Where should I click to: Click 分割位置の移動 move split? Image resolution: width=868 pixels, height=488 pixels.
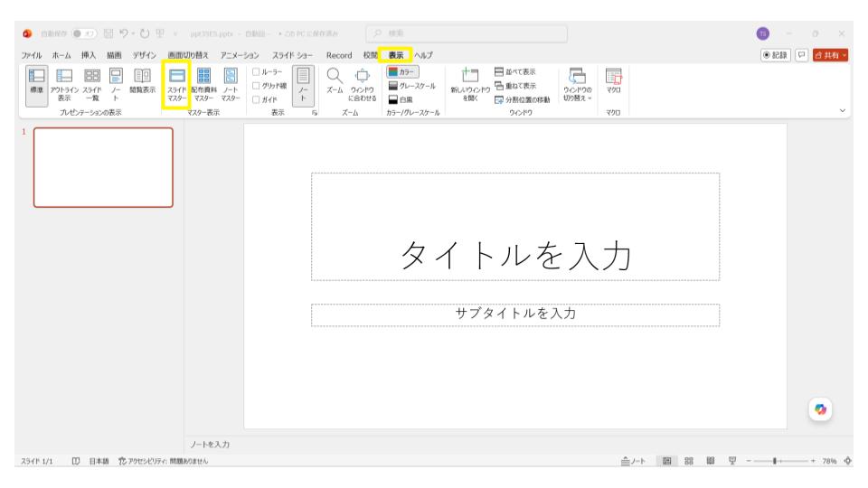522,99
